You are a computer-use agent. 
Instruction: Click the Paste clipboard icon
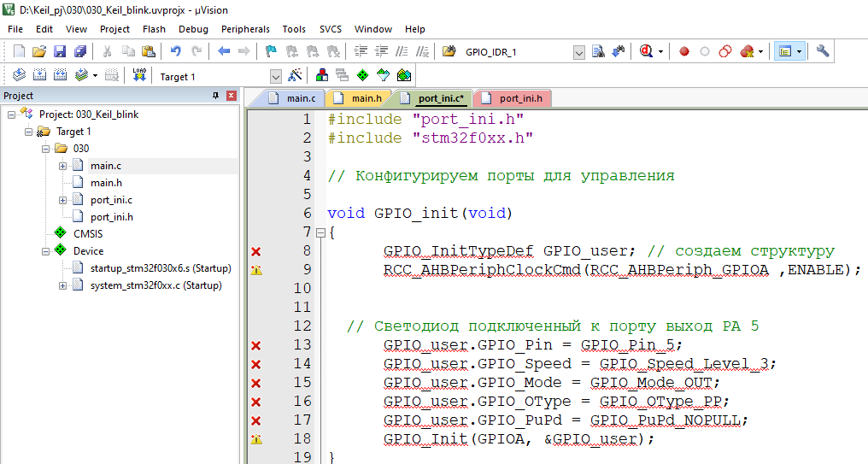click(x=149, y=51)
